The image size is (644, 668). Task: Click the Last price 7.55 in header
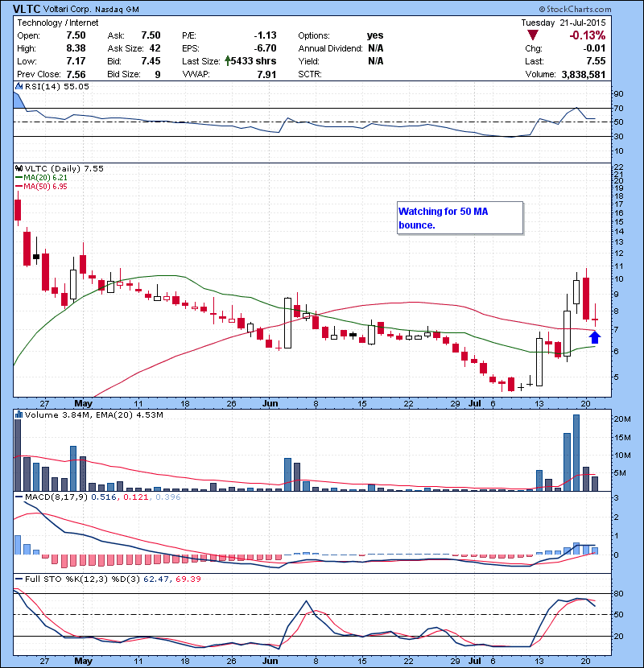596,61
